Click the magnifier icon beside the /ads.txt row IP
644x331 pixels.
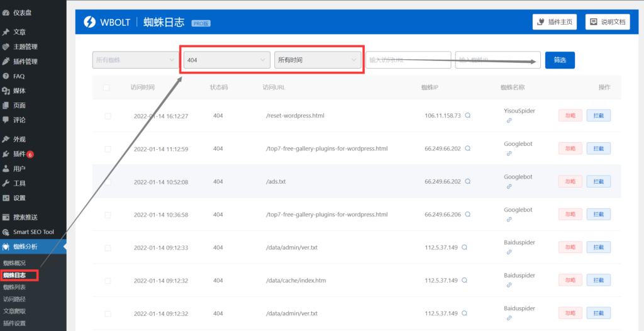[x=467, y=182]
